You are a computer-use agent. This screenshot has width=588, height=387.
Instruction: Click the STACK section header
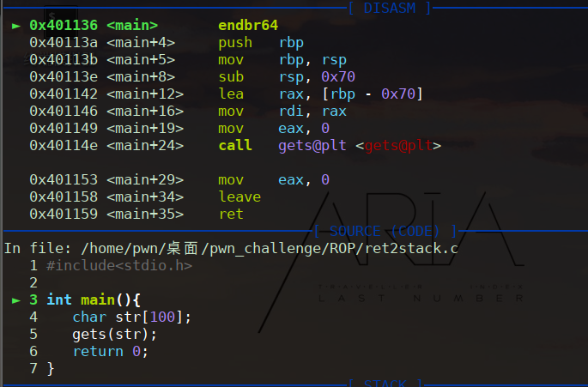385,383
